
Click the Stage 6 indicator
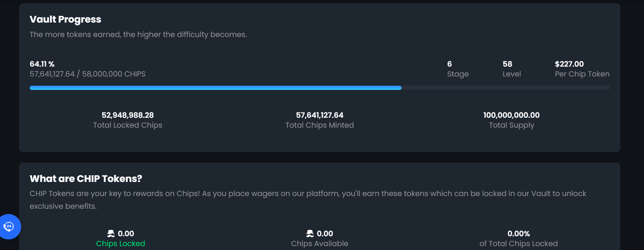click(x=458, y=69)
